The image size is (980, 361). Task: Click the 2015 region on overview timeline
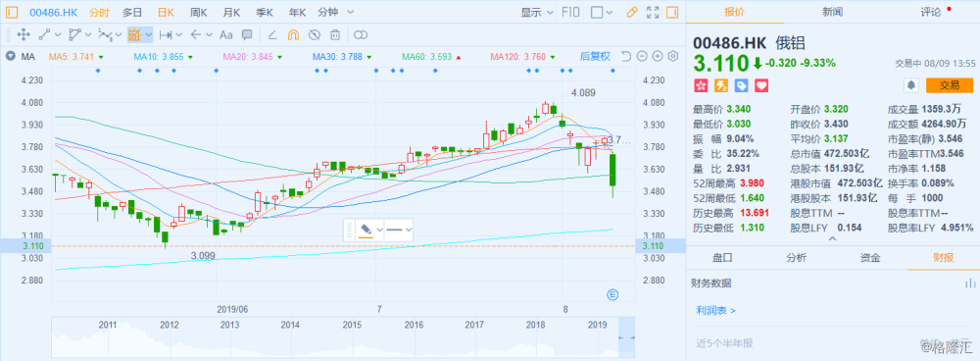(353, 325)
